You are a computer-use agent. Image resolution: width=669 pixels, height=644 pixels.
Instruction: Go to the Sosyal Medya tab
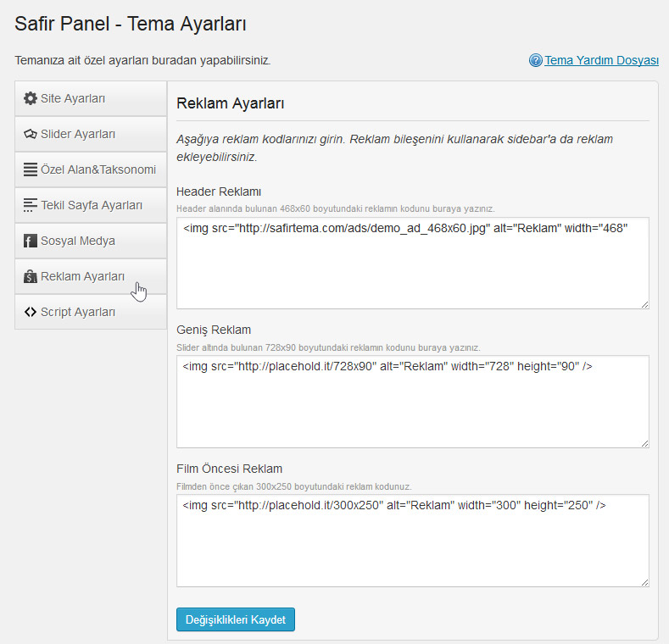pyautogui.click(x=91, y=241)
